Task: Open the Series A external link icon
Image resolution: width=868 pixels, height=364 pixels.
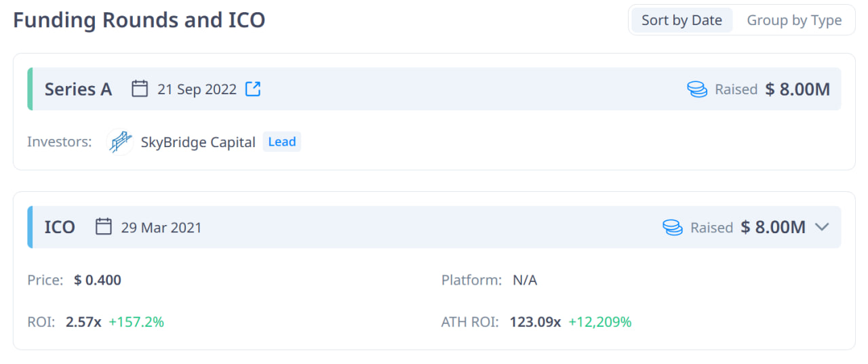Action: click(x=253, y=89)
